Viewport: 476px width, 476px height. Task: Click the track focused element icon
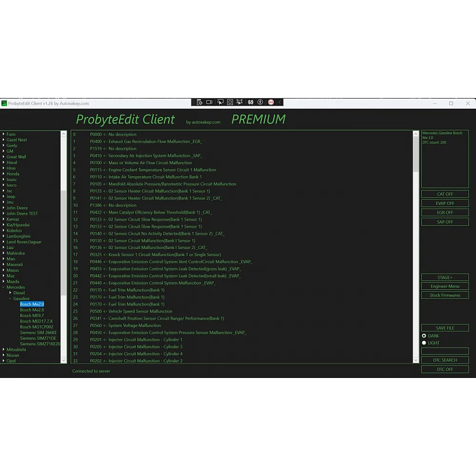(239, 102)
